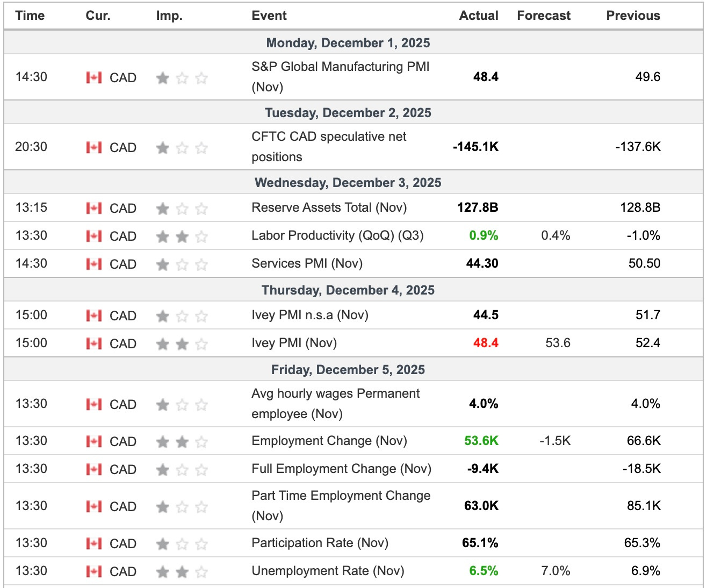This screenshot has width=707, height=588.
Task: Click Canada flag in CFTC CAD speculative row
Action: pyautogui.click(x=94, y=148)
